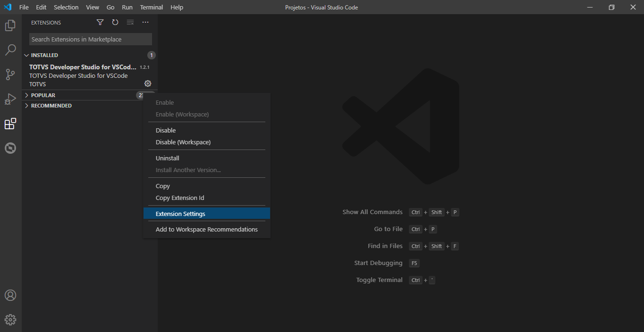Select the Run and Debug icon
644x332 pixels.
(x=10, y=99)
